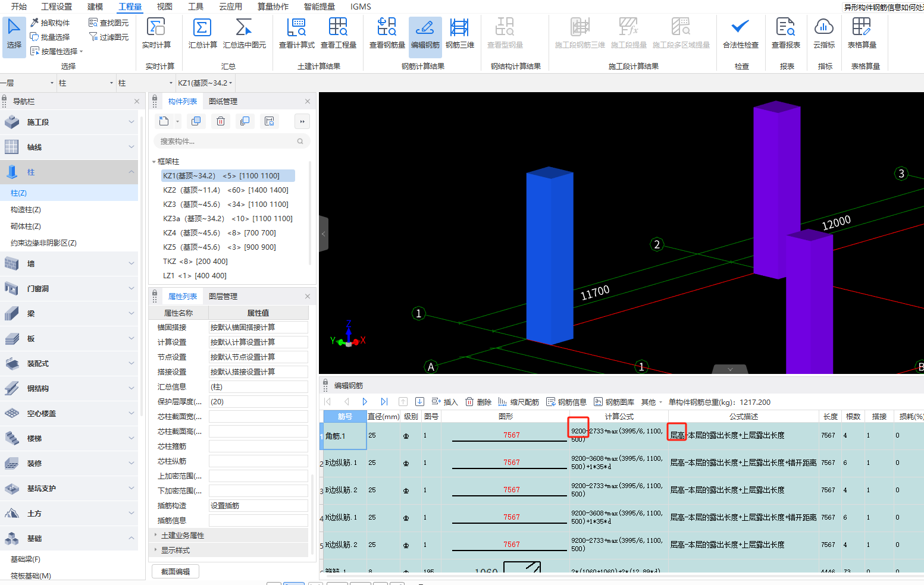Select LZ1 <1> [400 400] component
Viewport: 924px width, 585px height.
click(x=195, y=276)
